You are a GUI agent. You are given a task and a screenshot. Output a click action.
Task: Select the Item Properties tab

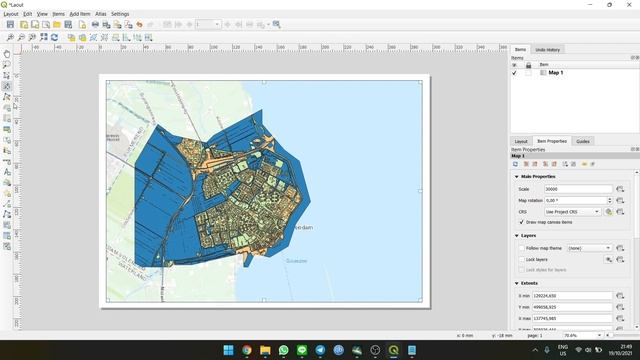coord(552,141)
